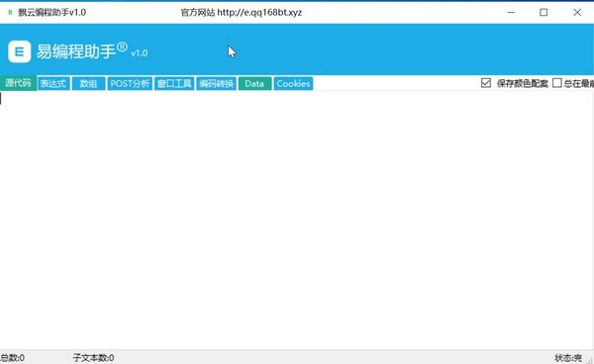Switch to the 窗口工具 tab

coord(174,84)
